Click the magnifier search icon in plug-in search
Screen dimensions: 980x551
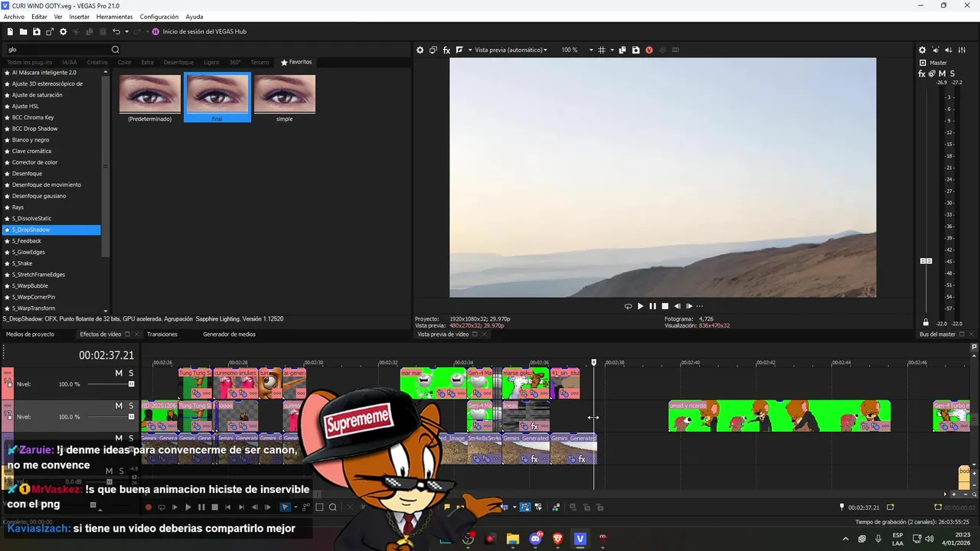(x=116, y=50)
